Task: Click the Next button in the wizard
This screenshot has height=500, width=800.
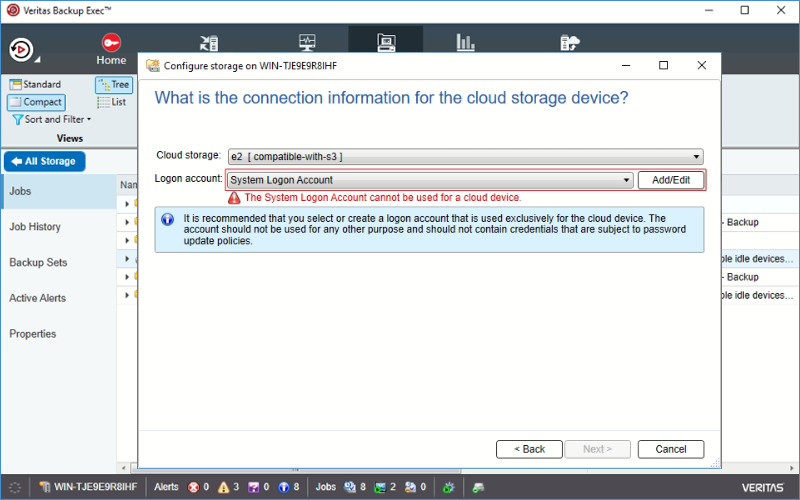Action: pyautogui.click(x=597, y=449)
